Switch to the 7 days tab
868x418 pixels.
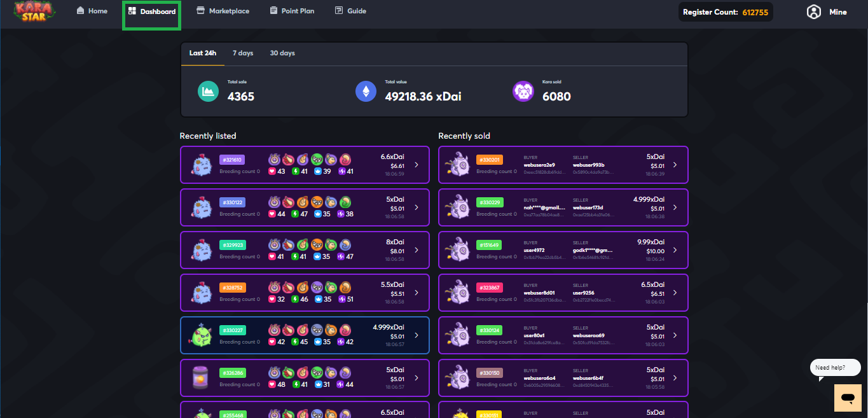(243, 53)
